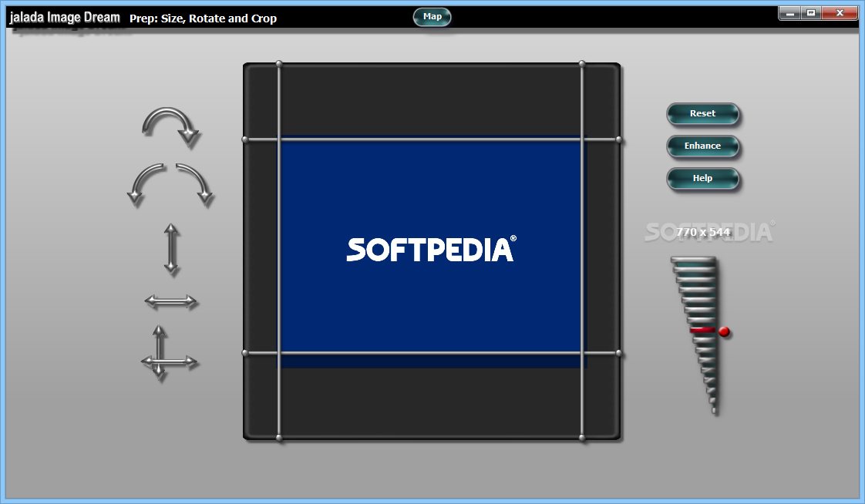Click the Reset button
Image resolution: width=865 pixels, height=504 pixels.
click(702, 113)
